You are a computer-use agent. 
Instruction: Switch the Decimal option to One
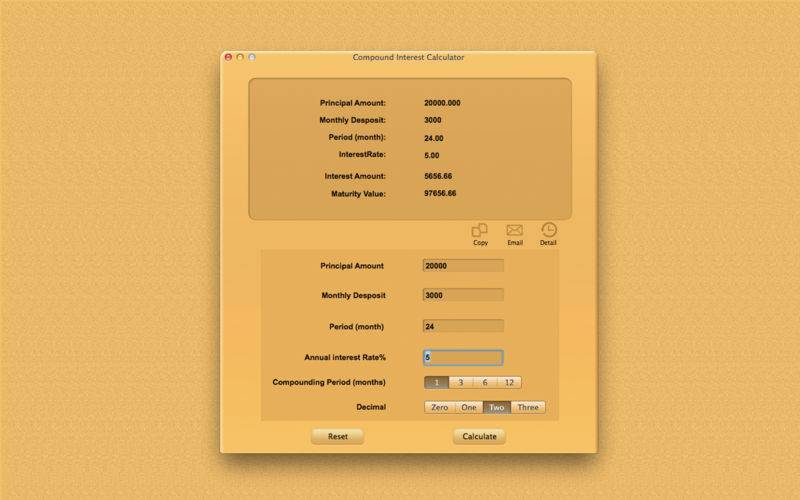tap(469, 407)
